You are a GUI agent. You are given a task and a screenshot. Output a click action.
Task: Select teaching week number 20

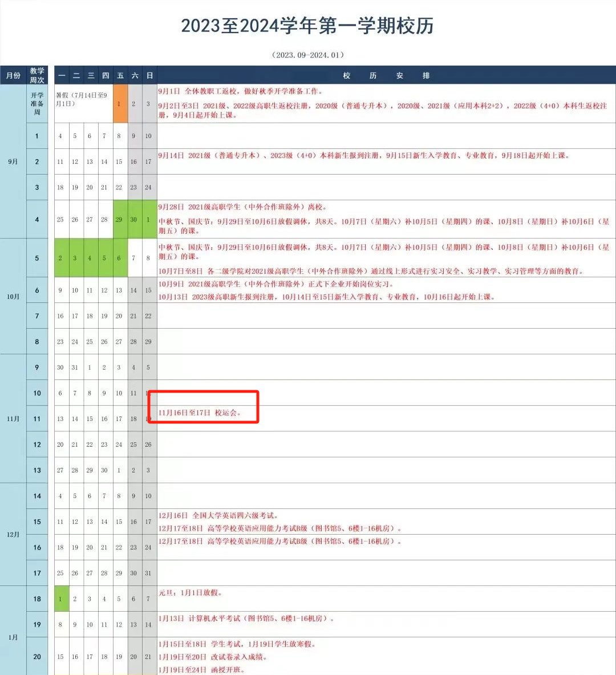coord(37,657)
